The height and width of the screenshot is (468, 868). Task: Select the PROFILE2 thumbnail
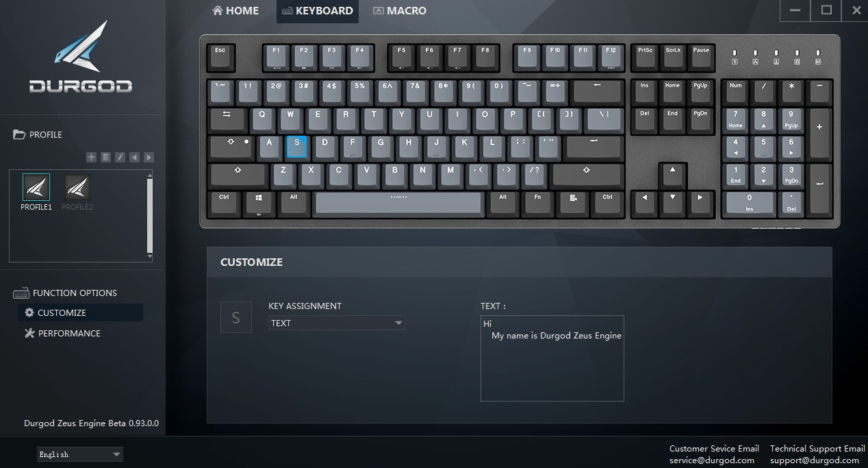[77, 192]
